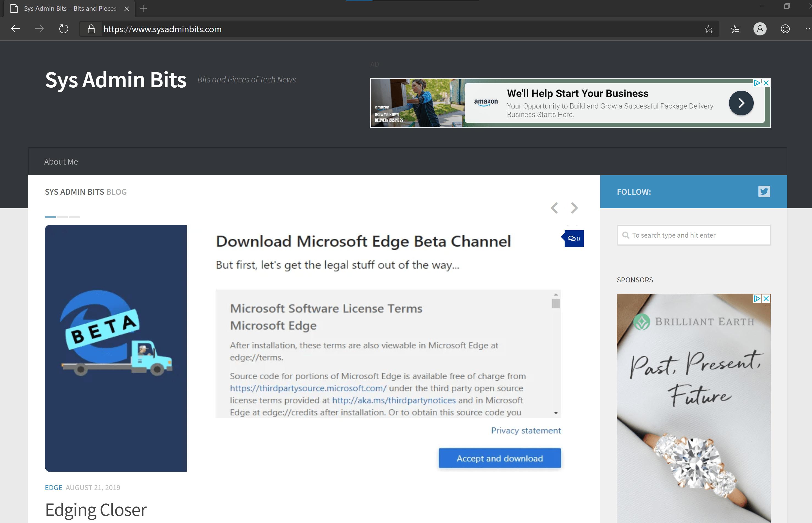Click the Accept and download button

coord(499,458)
